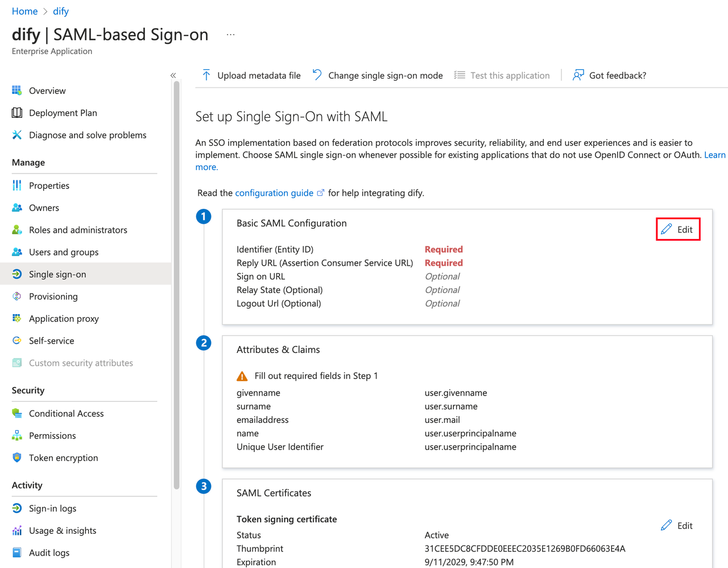Click the 'Logout Url (Optional)' label
The height and width of the screenshot is (568, 728).
coord(279,303)
